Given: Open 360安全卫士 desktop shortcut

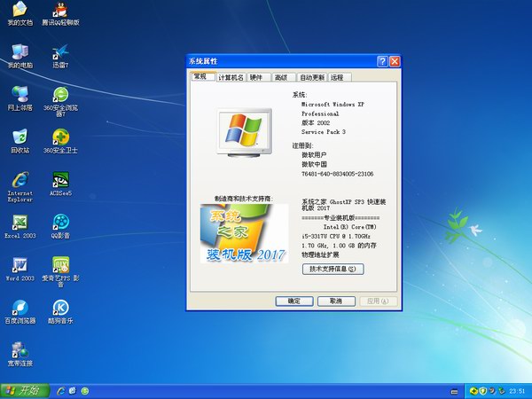Looking at the screenshot, I should point(60,142).
